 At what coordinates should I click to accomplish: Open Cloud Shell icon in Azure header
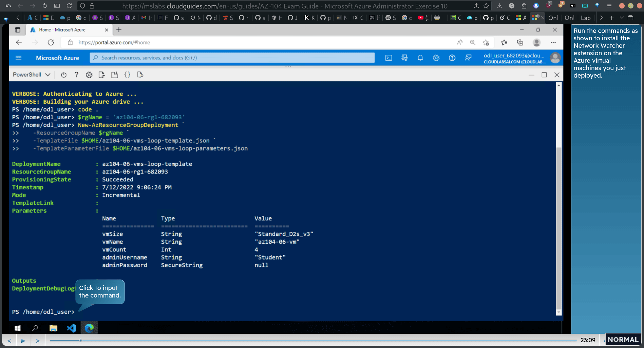pyautogui.click(x=389, y=58)
